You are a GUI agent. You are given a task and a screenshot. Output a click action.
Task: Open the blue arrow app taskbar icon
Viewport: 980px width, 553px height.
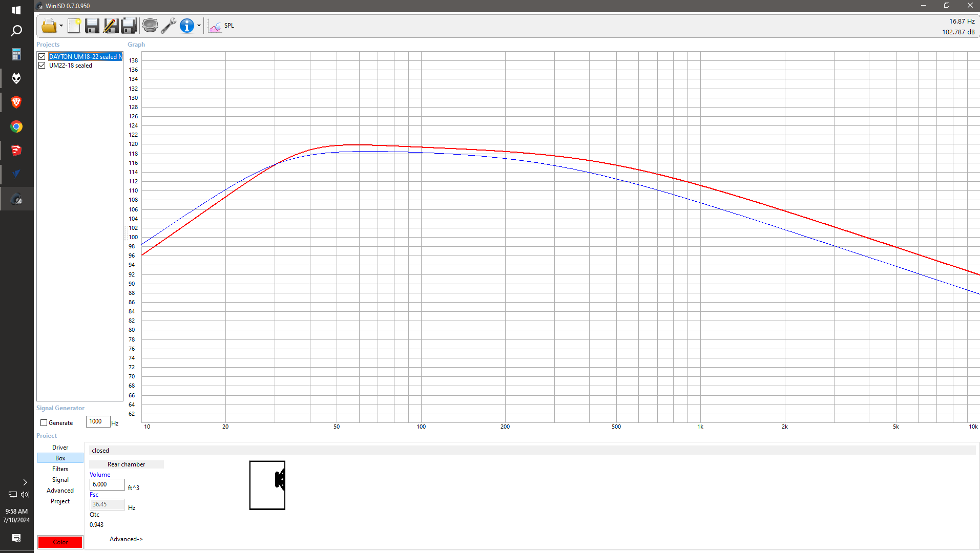click(x=16, y=175)
